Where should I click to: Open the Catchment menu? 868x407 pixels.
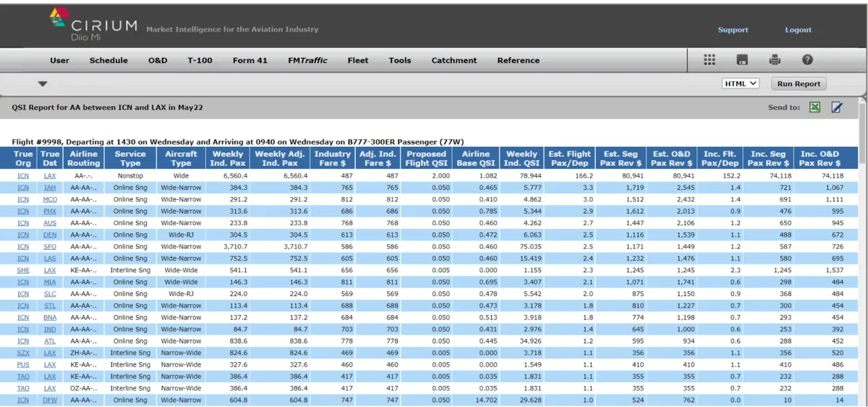click(x=454, y=61)
